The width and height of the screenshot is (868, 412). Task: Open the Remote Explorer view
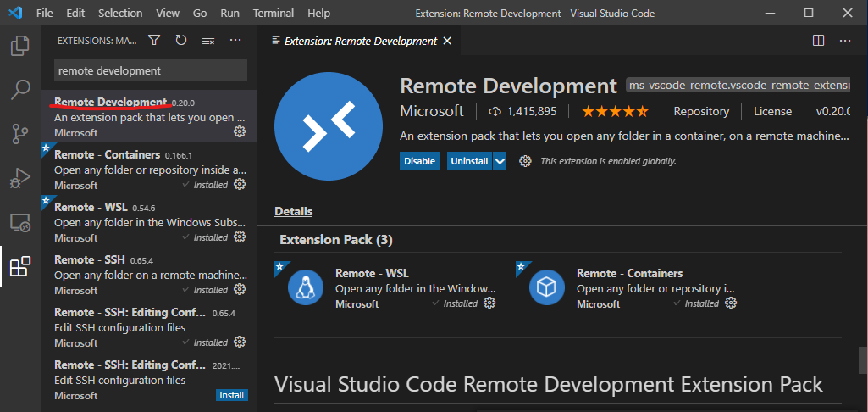point(20,223)
